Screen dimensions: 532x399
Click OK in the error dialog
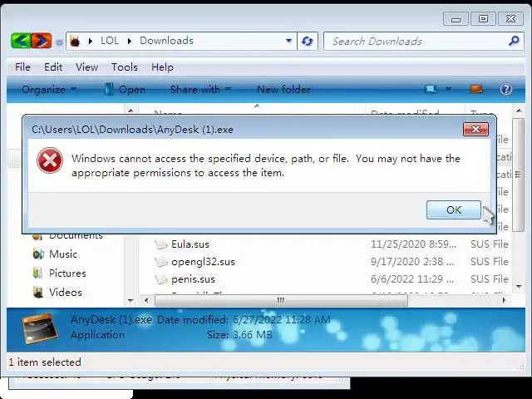454,210
